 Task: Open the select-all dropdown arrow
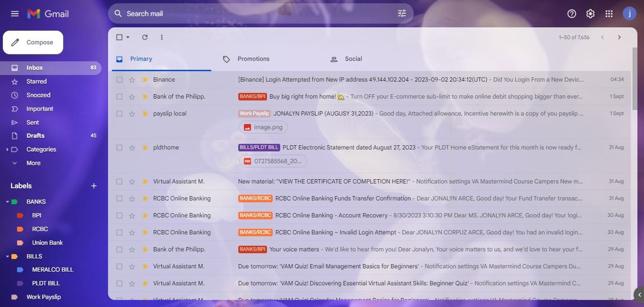pyautogui.click(x=128, y=37)
